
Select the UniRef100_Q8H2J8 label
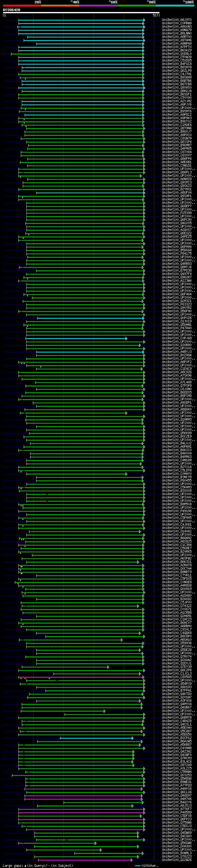pos(177,91)
